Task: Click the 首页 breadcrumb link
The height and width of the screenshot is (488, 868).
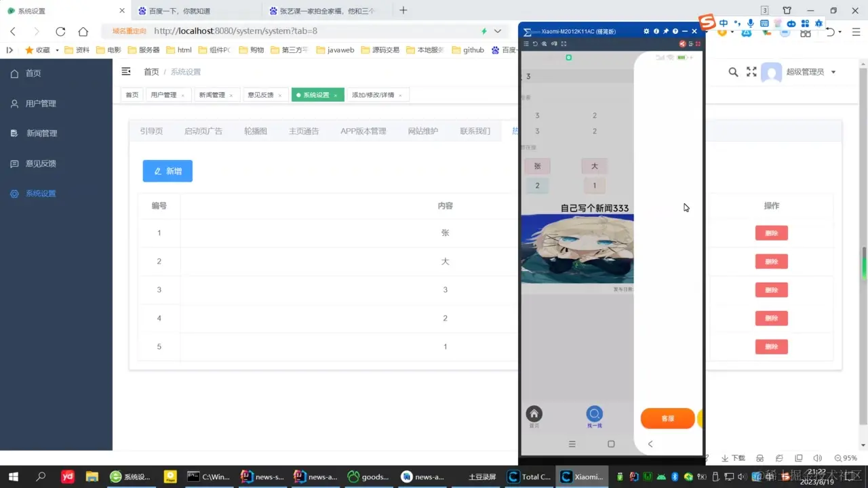Action: tap(151, 72)
